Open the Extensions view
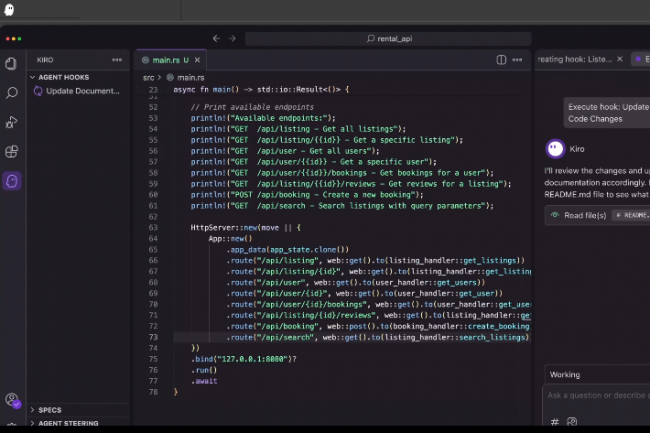This screenshot has height=433, width=650. 12,152
